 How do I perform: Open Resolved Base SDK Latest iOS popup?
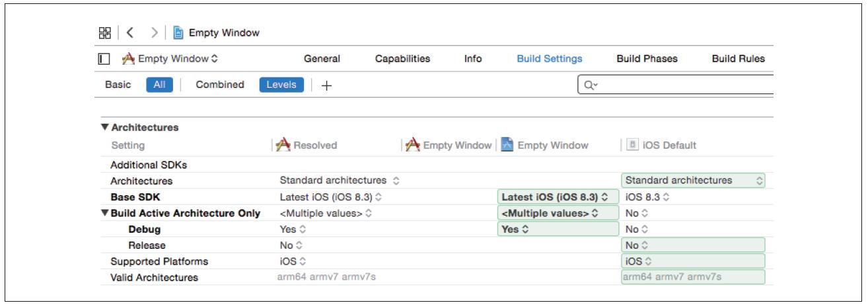pyautogui.click(x=330, y=197)
